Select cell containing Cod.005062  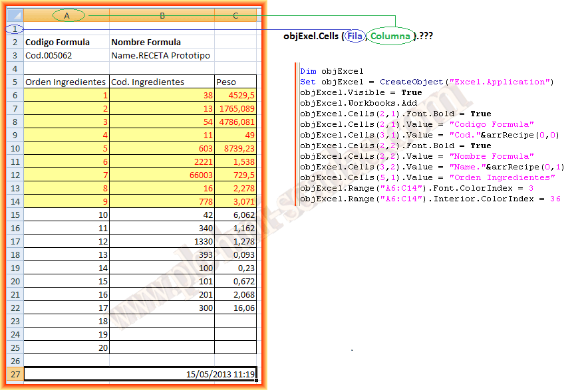(66, 55)
